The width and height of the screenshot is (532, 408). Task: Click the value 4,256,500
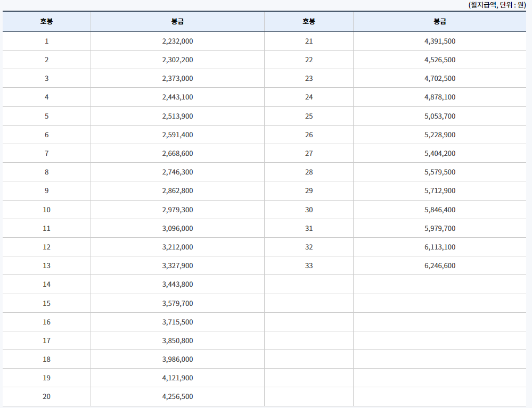(177, 396)
